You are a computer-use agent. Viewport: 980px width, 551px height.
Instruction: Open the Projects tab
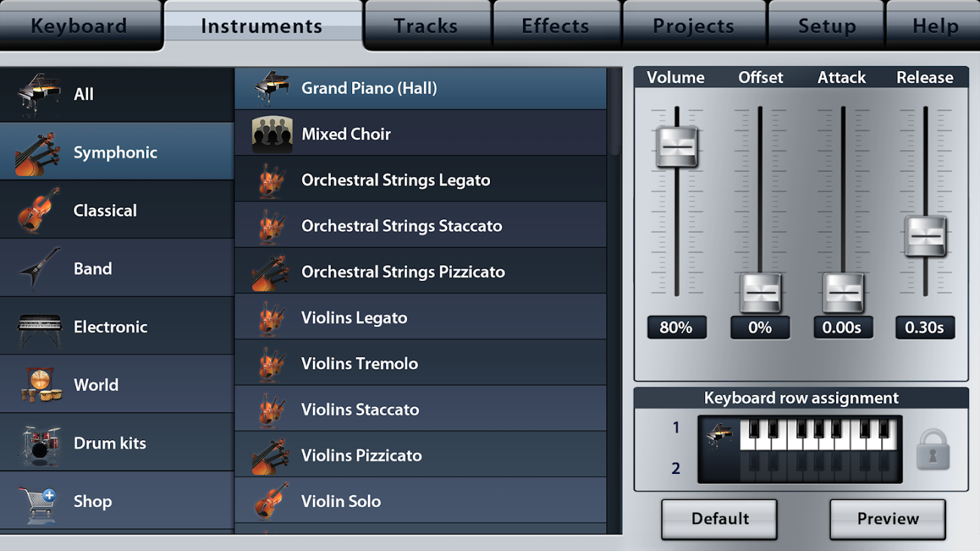pos(693,25)
